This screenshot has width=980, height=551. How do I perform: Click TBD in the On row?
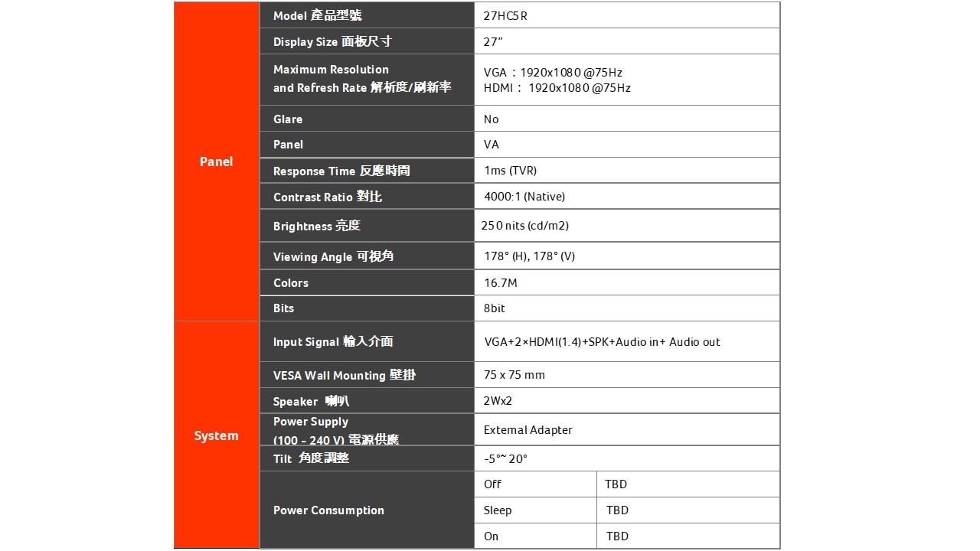pos(617,536)
